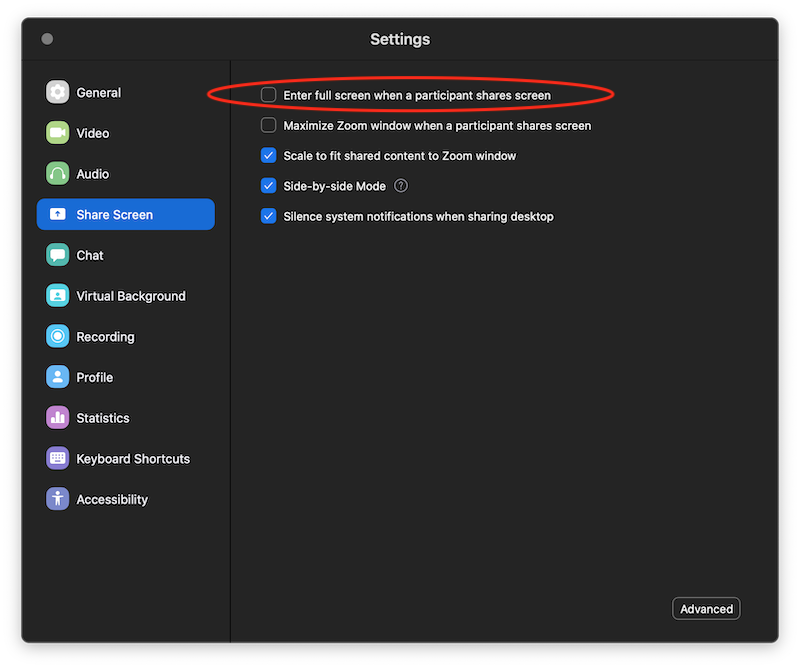Check Maximize Zoom window when participant shares
This screenshot has width=800, height=668.
(x=268, y=126)
